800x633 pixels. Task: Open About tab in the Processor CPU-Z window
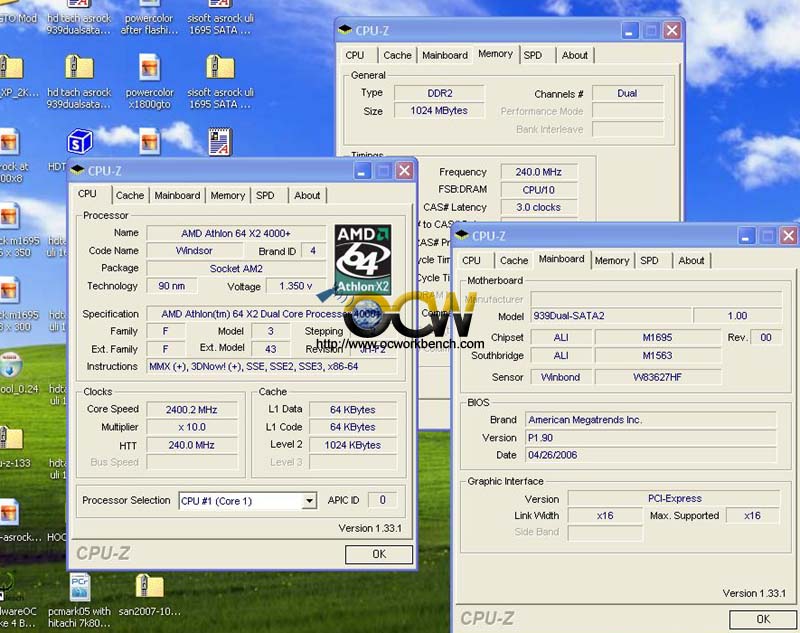pos(307,195)
